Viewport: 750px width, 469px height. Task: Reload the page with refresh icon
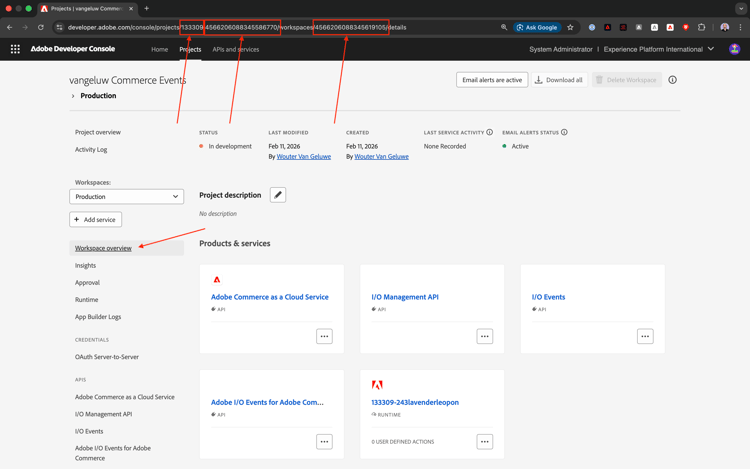coord(41,27)
